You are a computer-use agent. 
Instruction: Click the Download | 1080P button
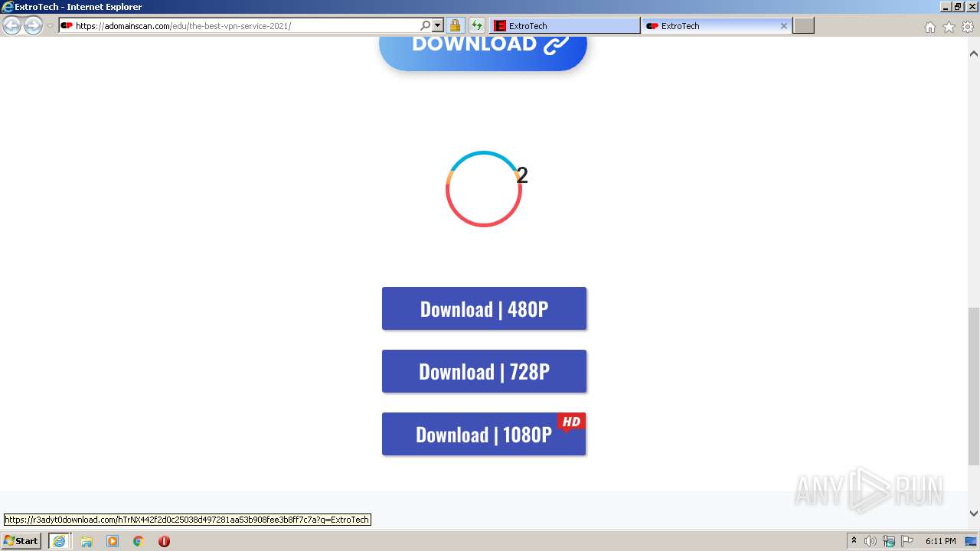click(x=484, y=434)
